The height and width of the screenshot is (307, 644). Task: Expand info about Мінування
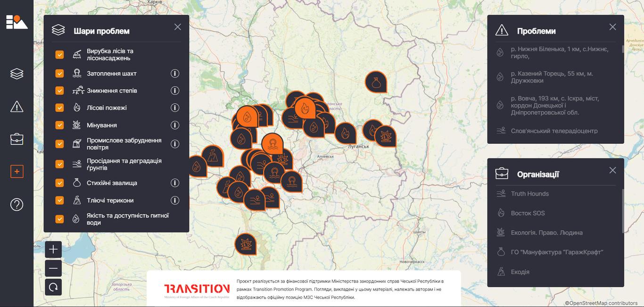175,125
